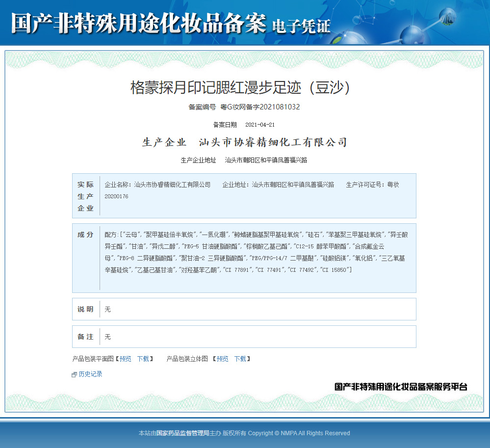This screenshot has height=448, width=490.
Task: Click the 历史记录 window icon
Action: tap(74, 374)
